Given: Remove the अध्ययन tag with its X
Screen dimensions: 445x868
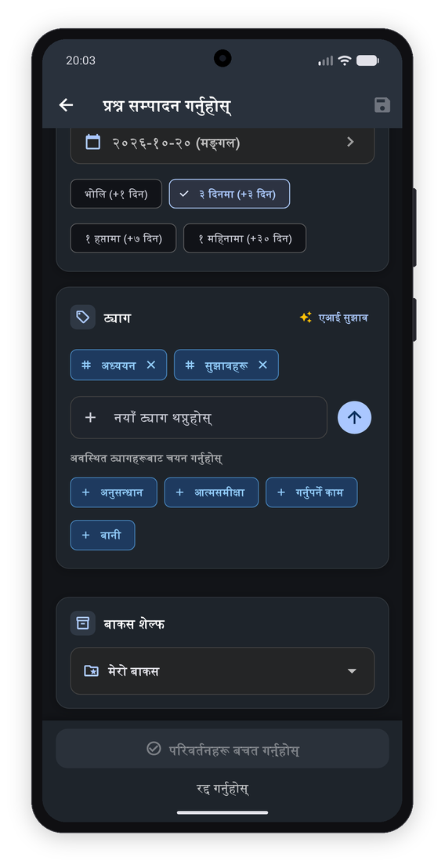Looking at the screenshot, I should pyautogui.click(x=151, y=365).
